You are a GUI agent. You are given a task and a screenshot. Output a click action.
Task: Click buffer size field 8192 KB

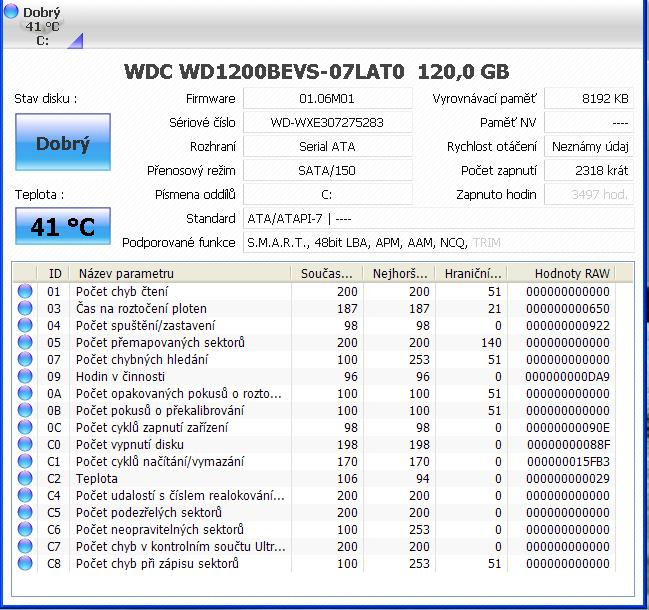tap(589, 98)
